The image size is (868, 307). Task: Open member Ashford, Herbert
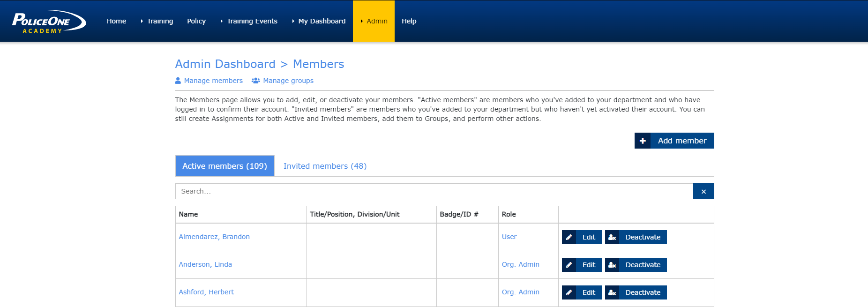(x=206, y=292)
